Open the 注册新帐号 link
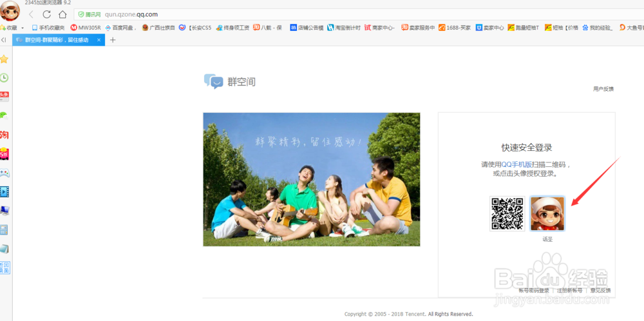 (570, 290)
